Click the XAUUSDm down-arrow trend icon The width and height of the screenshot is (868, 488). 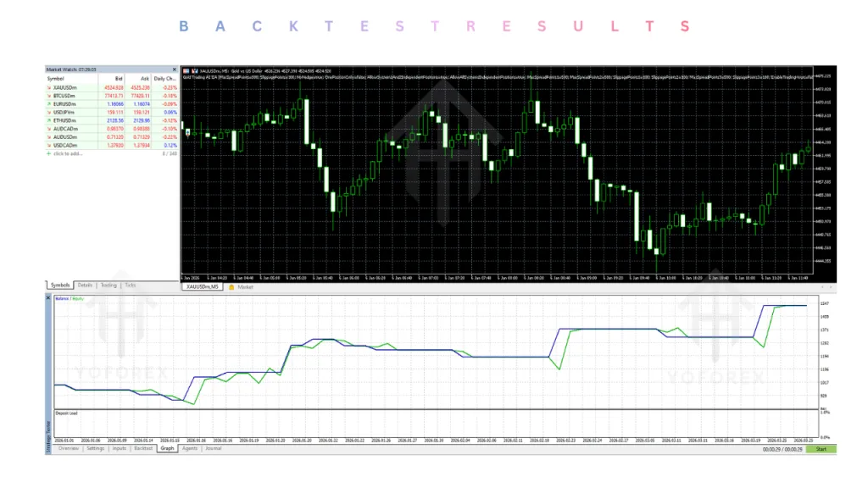point(48,87)
